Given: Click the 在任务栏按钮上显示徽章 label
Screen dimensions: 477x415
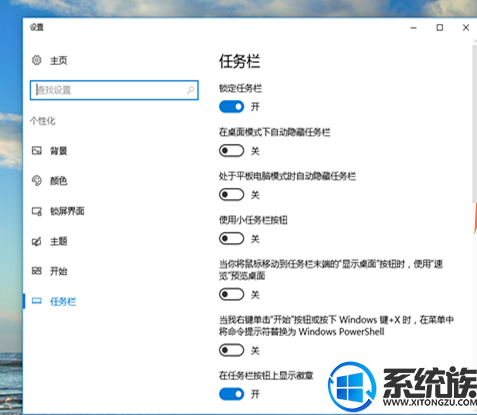Looking at the screenshot, I should 266,376.
